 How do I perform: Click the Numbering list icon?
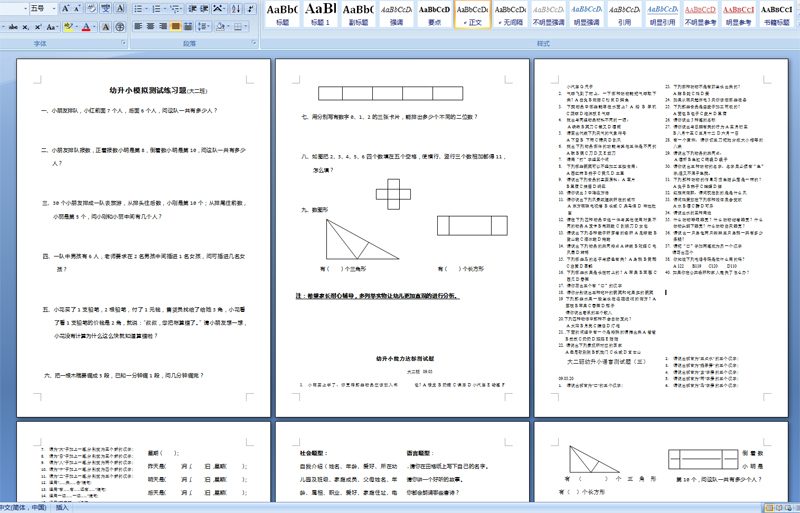point(158,9)
